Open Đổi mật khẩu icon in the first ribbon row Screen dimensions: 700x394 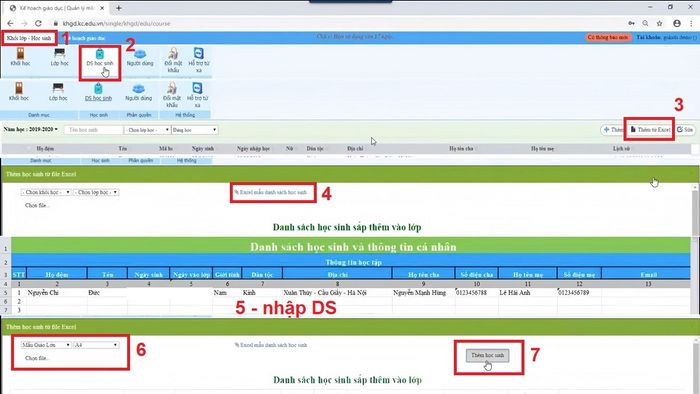pyautogui.click(x=173, y=60)
